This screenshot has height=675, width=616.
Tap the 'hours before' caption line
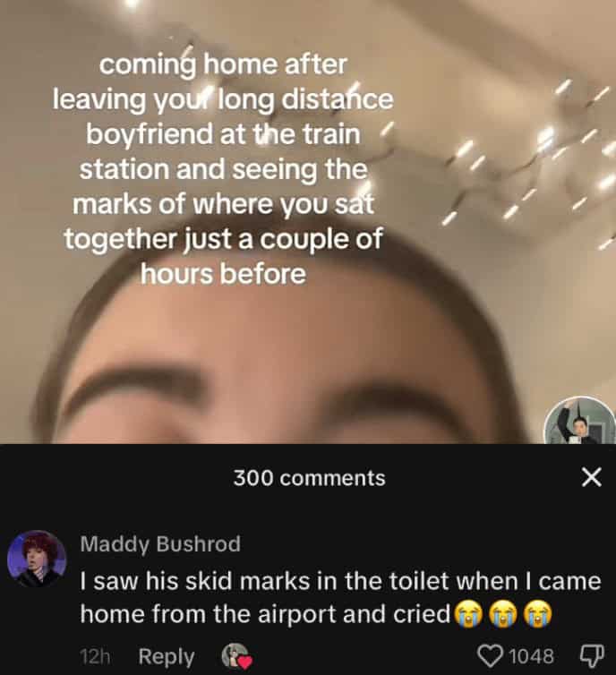pyautogui.click(x=223, y=274)
